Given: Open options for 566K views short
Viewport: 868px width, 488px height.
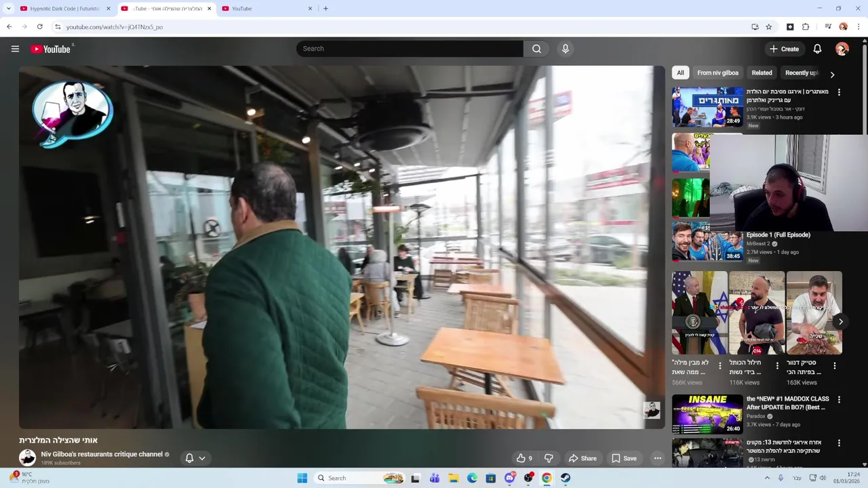Looking at the screenshot, I should [x=720, y=365].
